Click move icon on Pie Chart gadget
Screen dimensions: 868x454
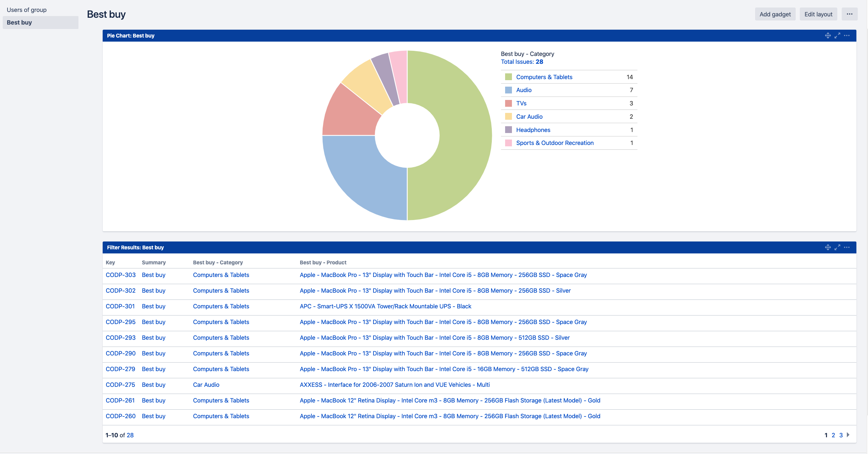tap(828, 35)
